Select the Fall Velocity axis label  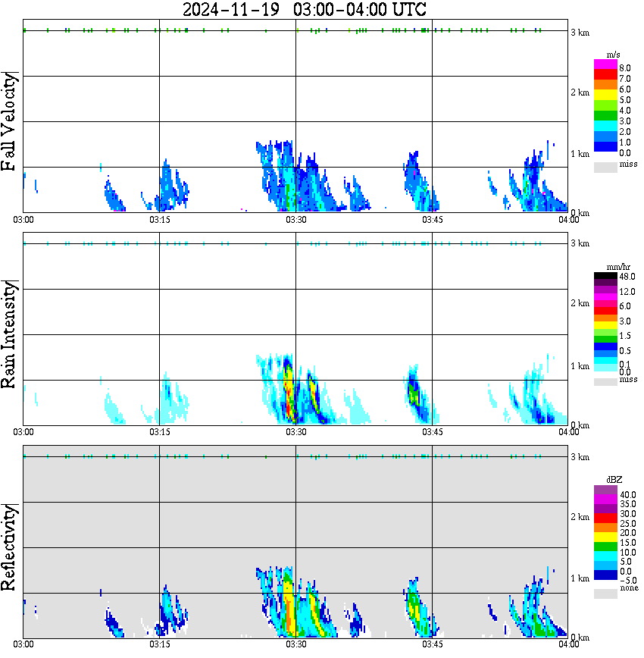pos(9,121)
